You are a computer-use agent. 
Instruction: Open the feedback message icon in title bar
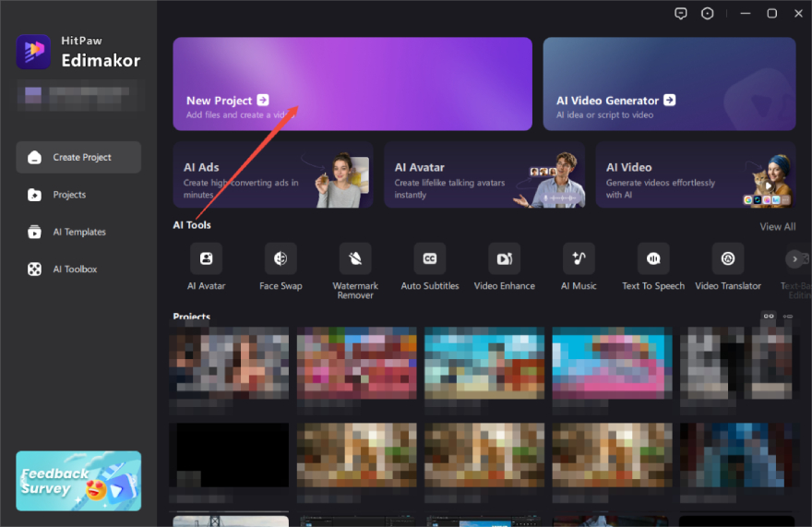pyautogui.click(x=680, y=14)
